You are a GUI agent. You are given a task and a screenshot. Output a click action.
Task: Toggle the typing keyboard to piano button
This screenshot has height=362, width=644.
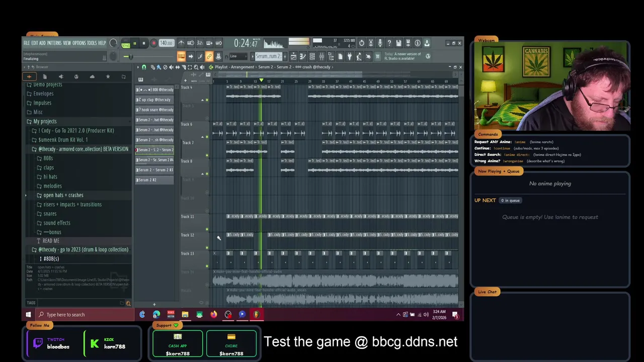(x=181, y=56)
